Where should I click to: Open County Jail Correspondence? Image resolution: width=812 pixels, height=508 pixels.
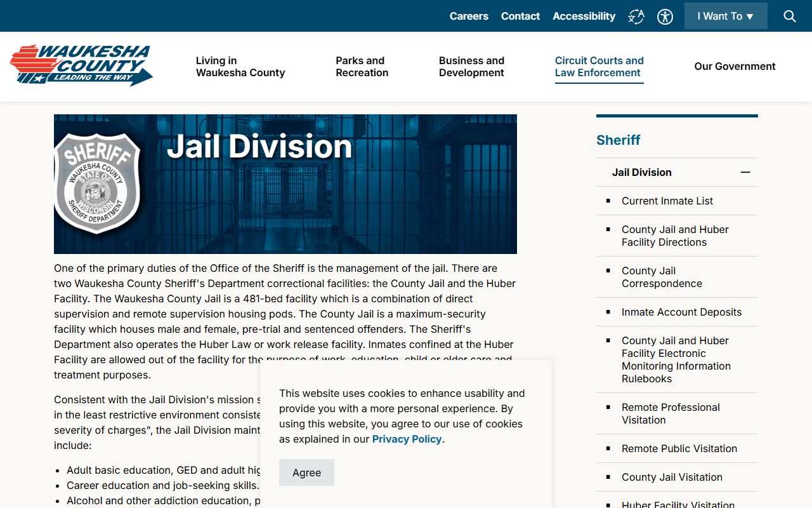[x=662, y=277]
